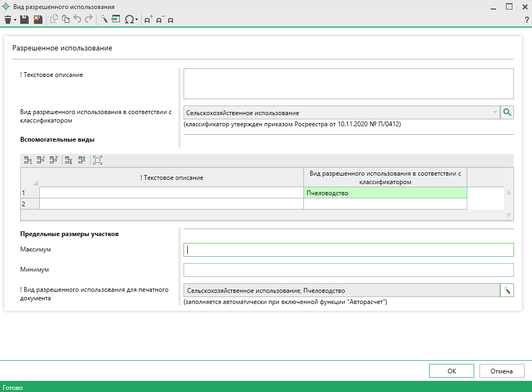Open search for classifier magnifier button
This screenshot has width=532, height=392.
[508, 112]
